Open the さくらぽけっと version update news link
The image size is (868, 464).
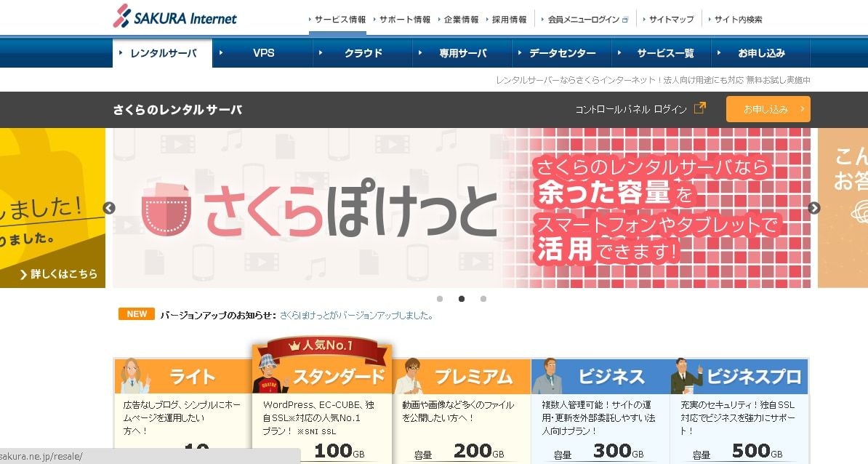357,316
